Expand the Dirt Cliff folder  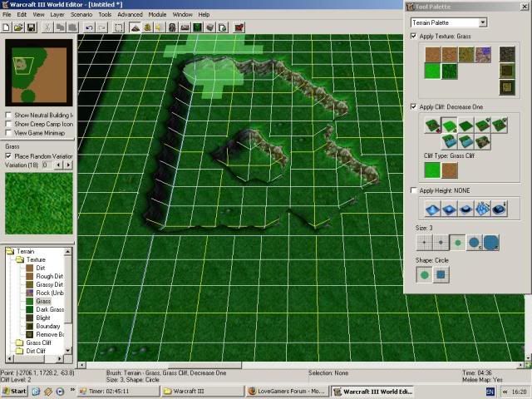pos(20,351)
